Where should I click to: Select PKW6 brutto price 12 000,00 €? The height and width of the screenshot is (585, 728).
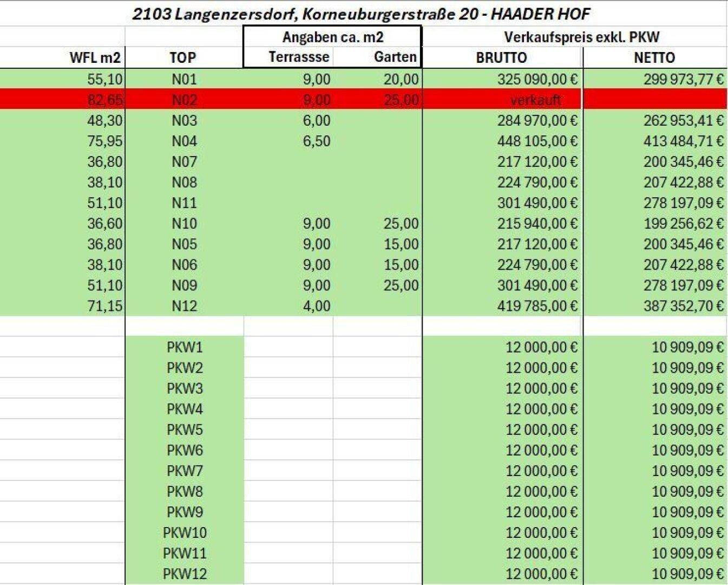pos(541,450)
